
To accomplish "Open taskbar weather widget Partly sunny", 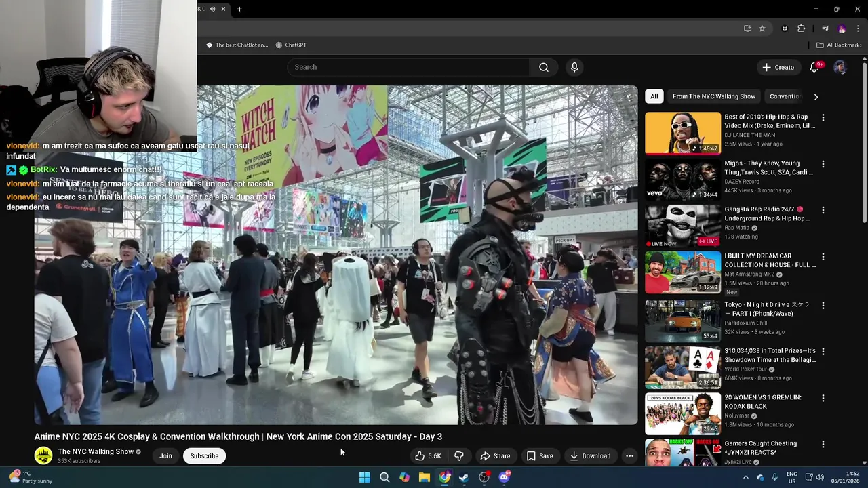I will 31,477.
